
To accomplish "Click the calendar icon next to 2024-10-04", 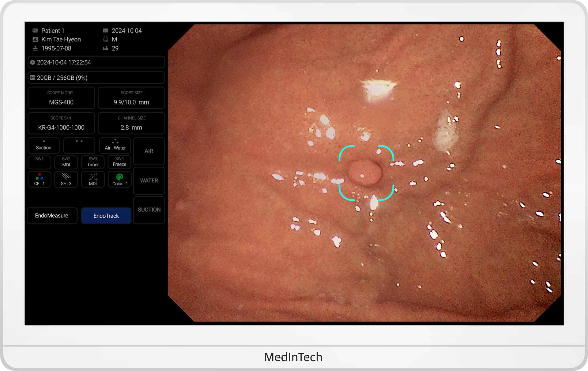I will click(106, 30).
